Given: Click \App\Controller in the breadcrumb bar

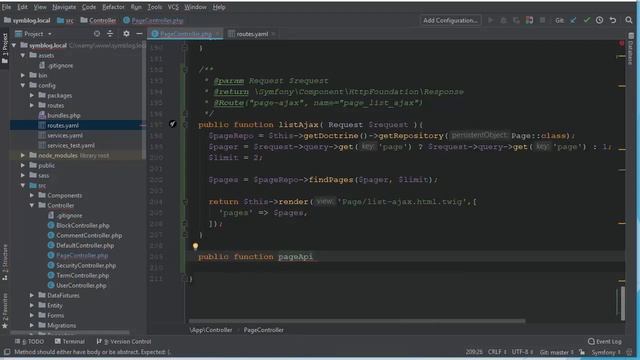Looking at the screenshot, I should tap(211, 330).
